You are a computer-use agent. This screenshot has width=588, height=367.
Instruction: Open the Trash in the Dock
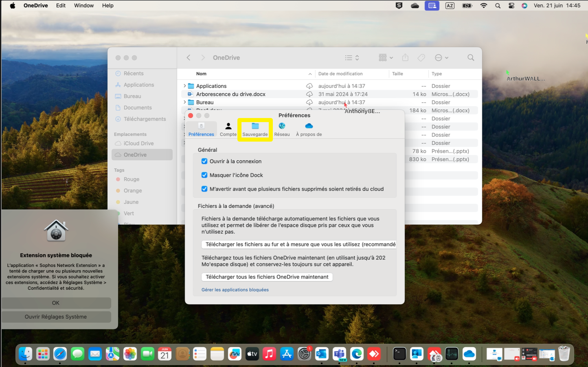pos(564,354)
